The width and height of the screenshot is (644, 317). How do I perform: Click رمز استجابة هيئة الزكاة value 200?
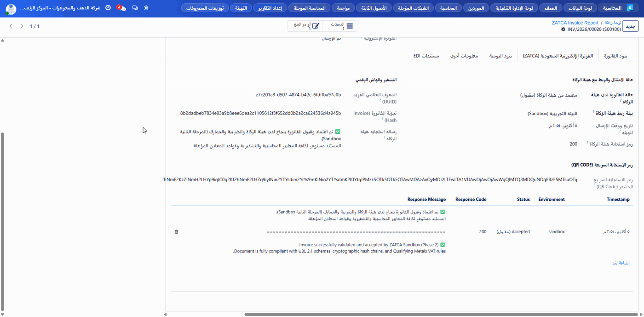[x=573, y=144]
